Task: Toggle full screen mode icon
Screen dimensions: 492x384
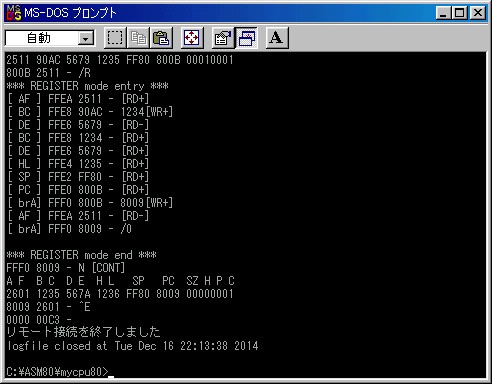Action: pos(192,38)
